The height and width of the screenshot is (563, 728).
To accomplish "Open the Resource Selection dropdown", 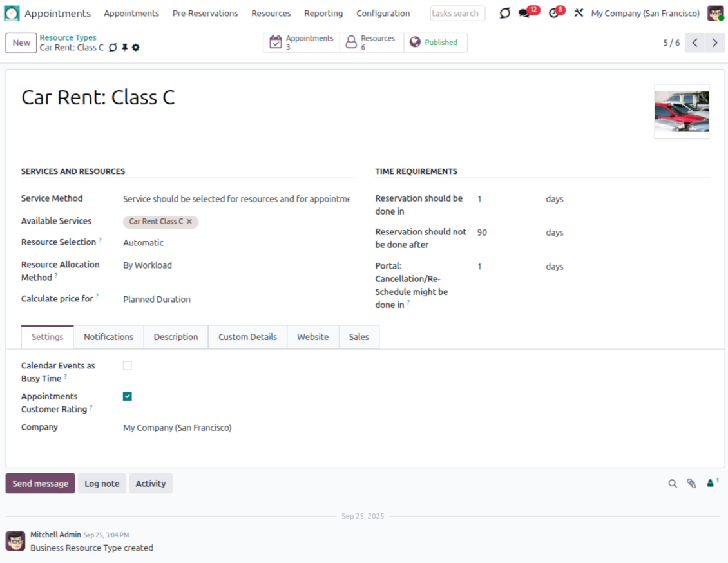I will [x=235, y=243].
